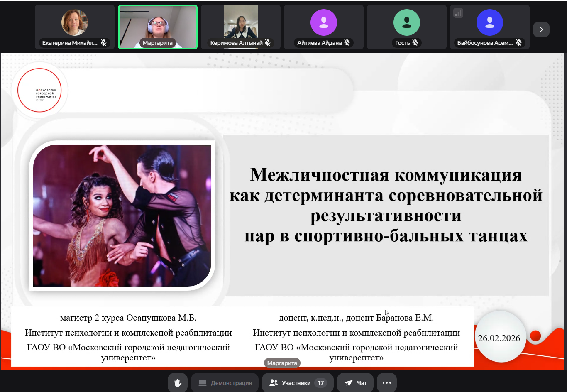
Task: Select Маргарита's active video tile
Action: tap(158, 25)
